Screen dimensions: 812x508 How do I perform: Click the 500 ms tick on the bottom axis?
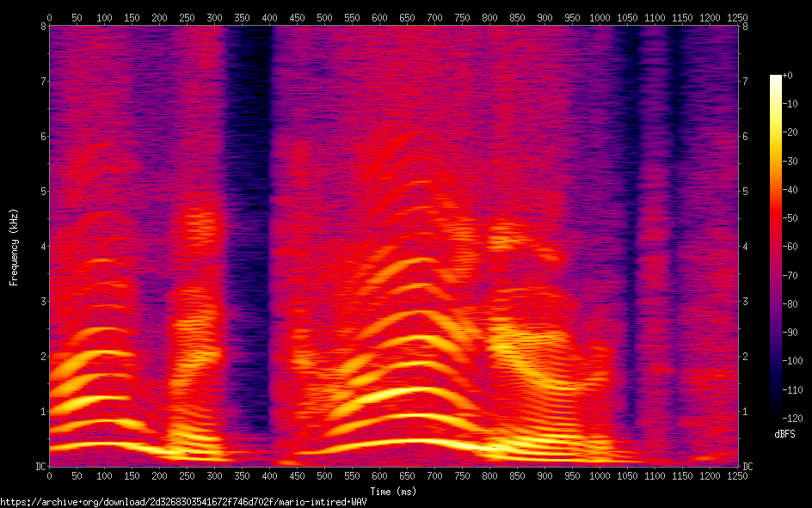324,475
